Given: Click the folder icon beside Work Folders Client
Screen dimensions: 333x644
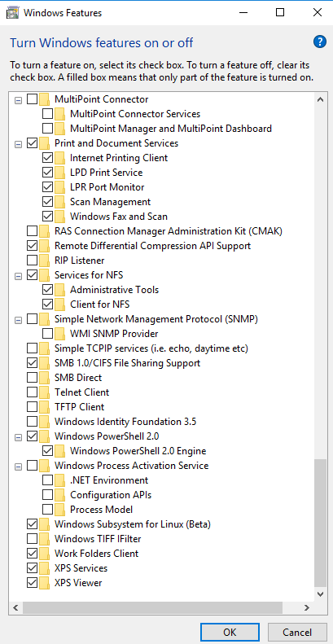Looking at the screenshot, I should pos(44,554).
